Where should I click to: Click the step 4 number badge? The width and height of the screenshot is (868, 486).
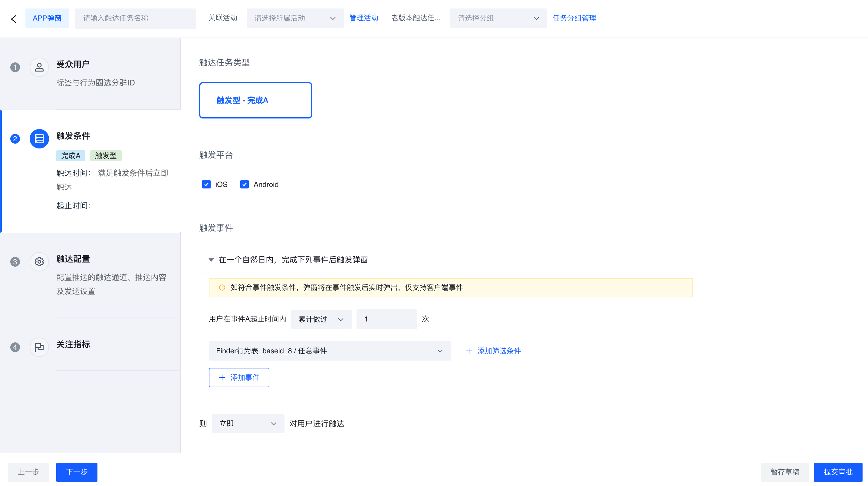[x=15, y=347]
